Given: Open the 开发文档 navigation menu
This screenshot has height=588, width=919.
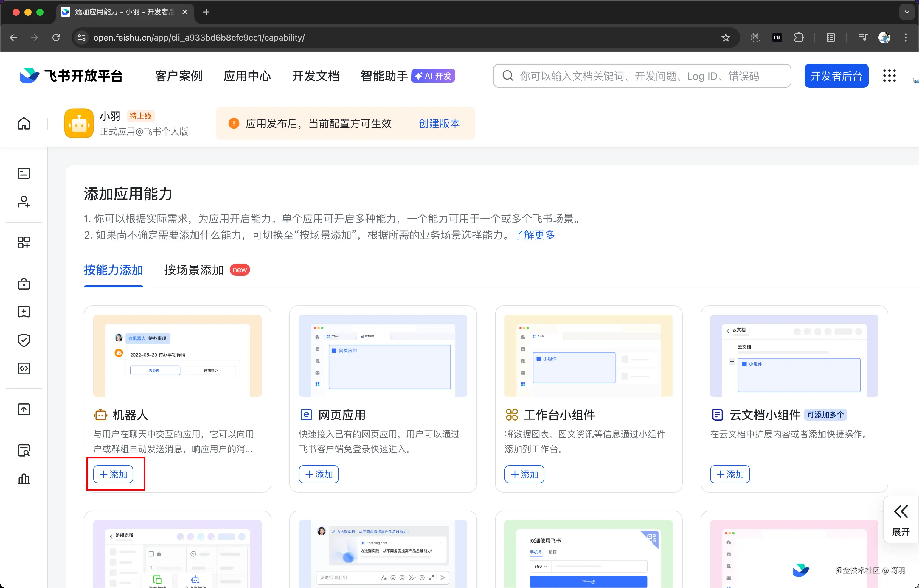Looking at the screenshot, I should [x=316, y=76].
